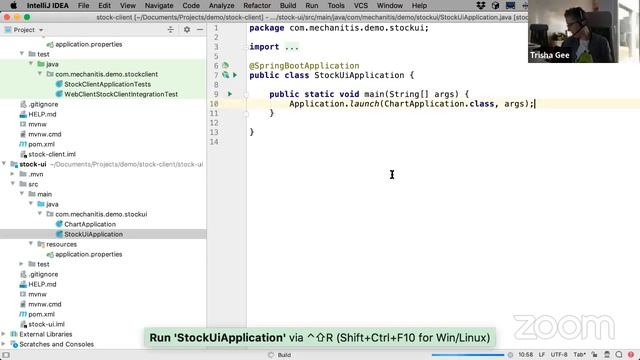Click the background tasks indicator icon
The image size is (640, 360).
click(x=510, y=355)
